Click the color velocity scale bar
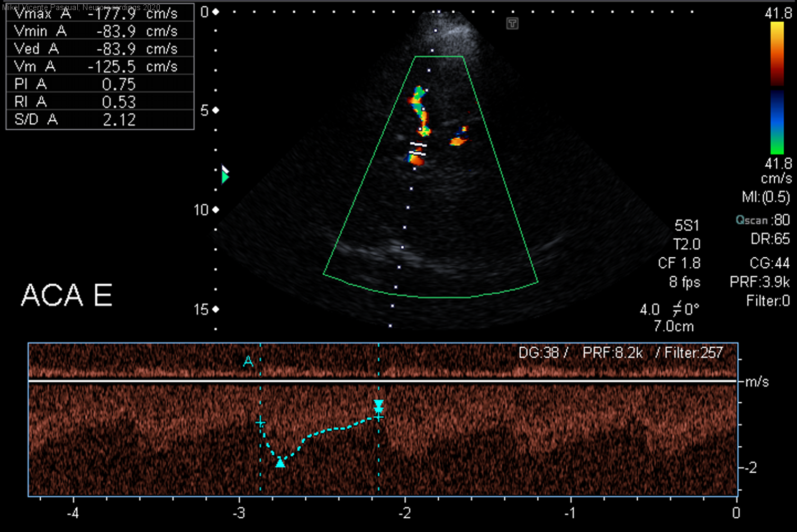 point(777,88)
